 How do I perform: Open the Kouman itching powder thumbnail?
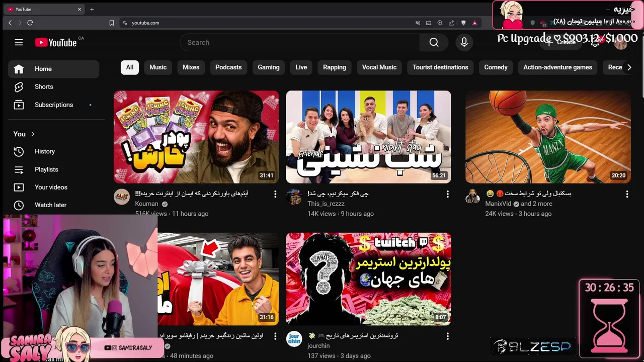tap(196, 137)
